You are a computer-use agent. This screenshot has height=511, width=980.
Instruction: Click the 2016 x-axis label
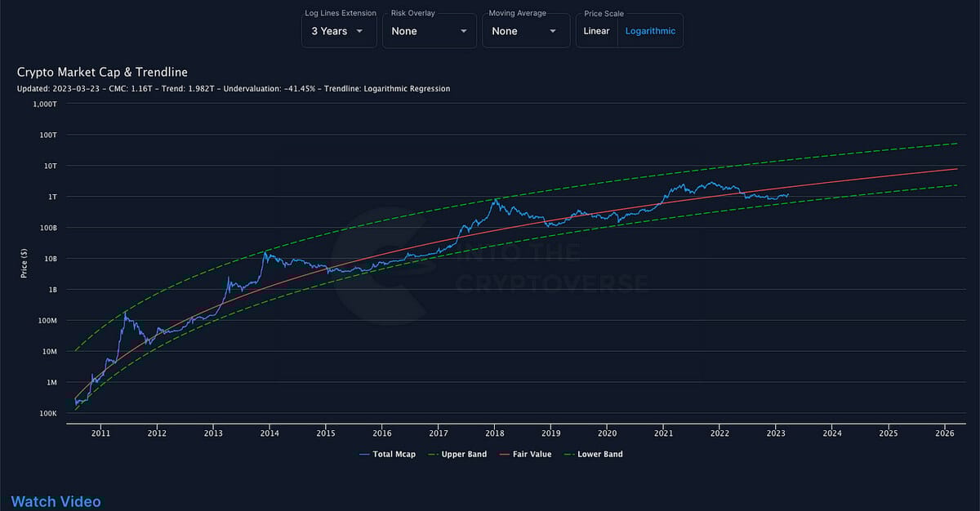pos(382,433)
